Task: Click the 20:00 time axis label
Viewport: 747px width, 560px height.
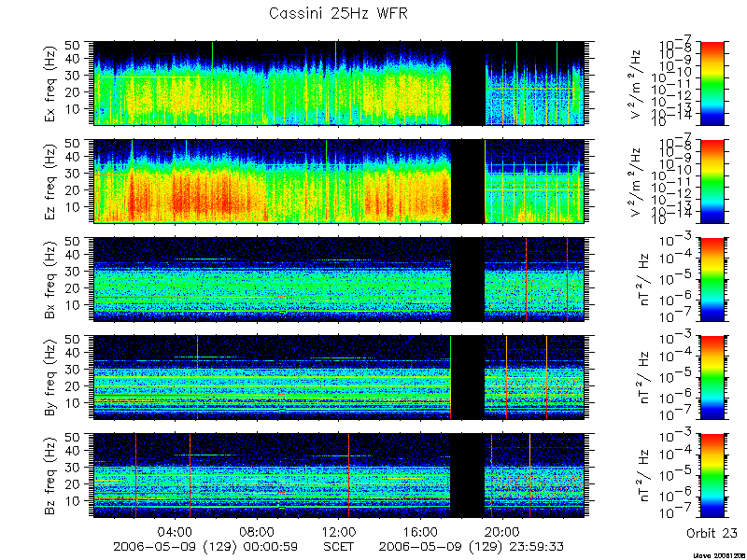Action: pos(502,531)
